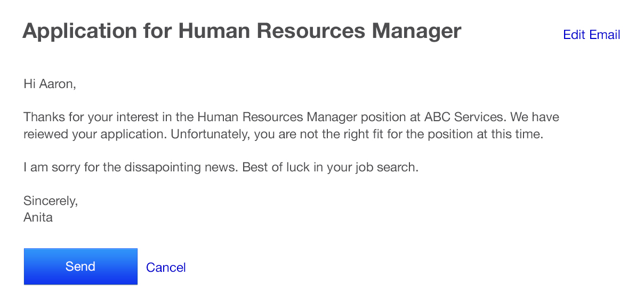Click the 'Hi Aaron,' greeting line
The height and width of the screenshot is (307, 644).
point(50,84)
